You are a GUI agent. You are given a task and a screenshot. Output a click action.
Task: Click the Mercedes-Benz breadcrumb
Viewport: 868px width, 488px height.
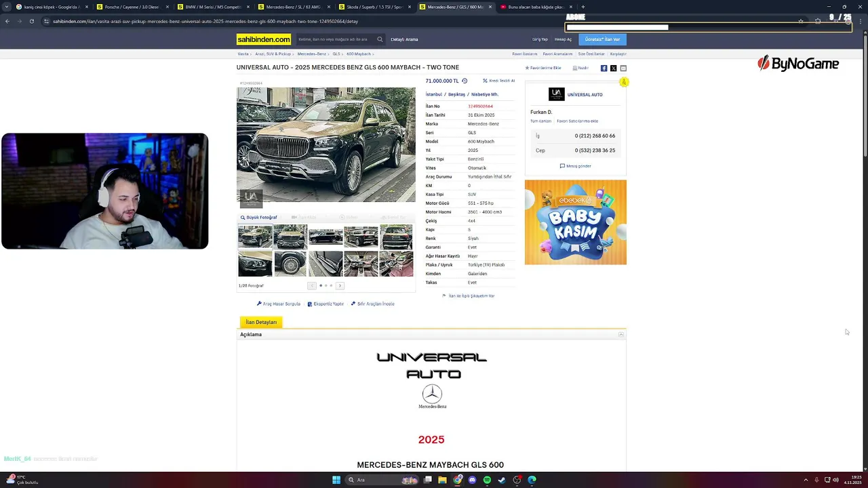click(312, 54)
